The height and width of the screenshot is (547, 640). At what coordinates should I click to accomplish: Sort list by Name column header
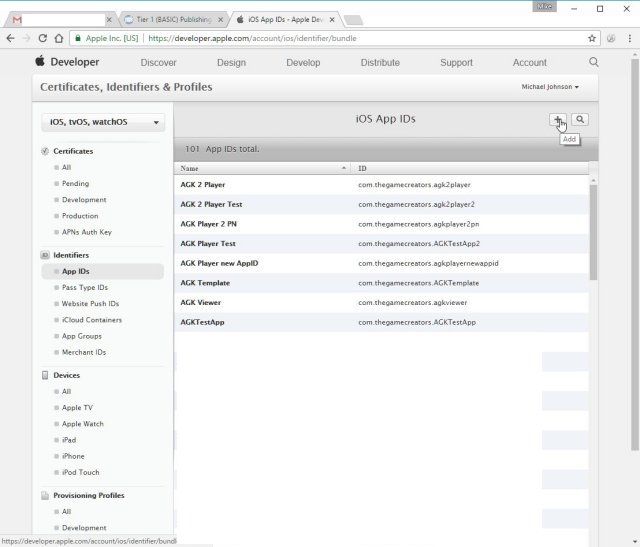(x=263, y=168)
